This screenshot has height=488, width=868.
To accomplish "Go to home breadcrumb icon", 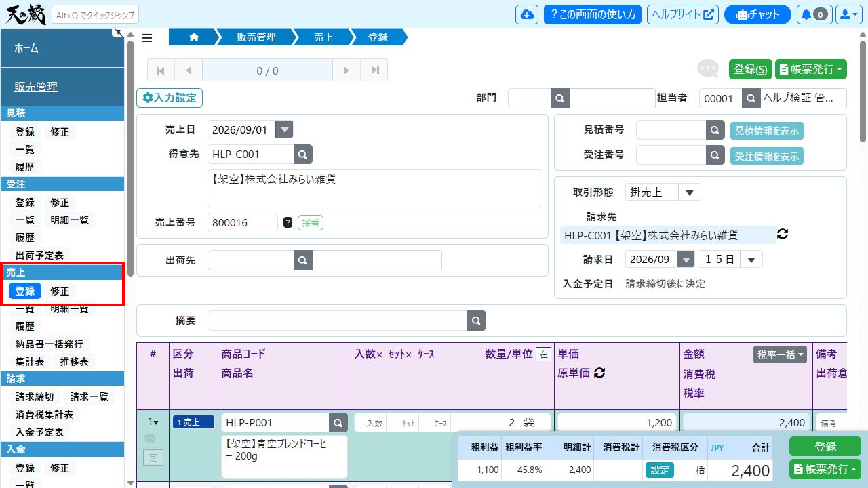I will [x=194, y=38].
